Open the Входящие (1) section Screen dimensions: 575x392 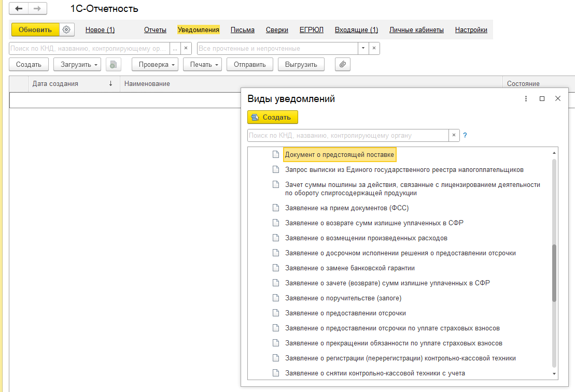pyautogui.click(x=356, y=30)
